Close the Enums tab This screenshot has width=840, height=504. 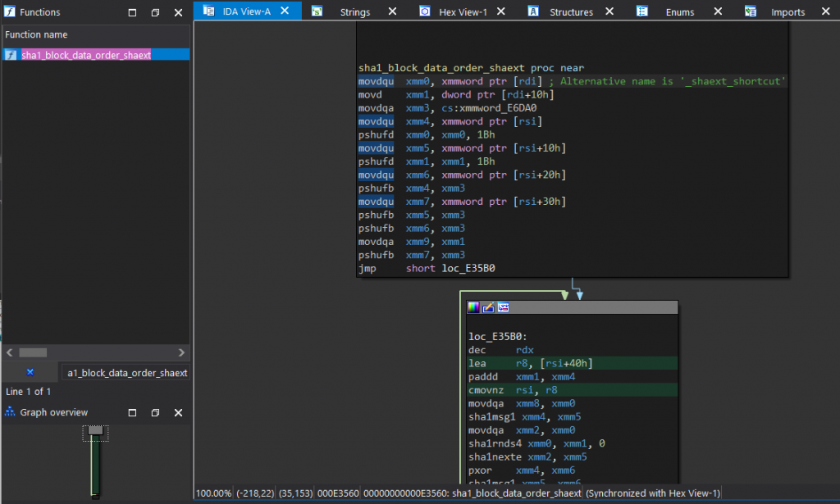point(718,11)
